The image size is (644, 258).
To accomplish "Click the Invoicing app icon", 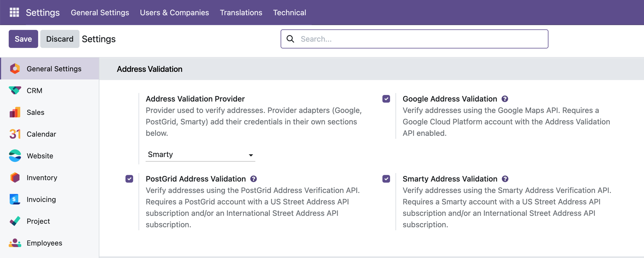I will tap(15, 200).
